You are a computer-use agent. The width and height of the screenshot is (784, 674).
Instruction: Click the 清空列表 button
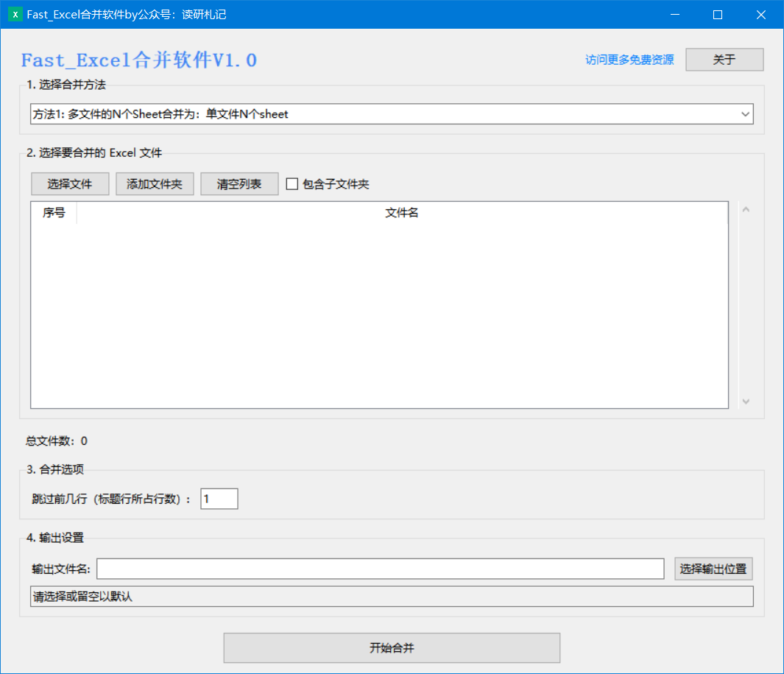239,184
